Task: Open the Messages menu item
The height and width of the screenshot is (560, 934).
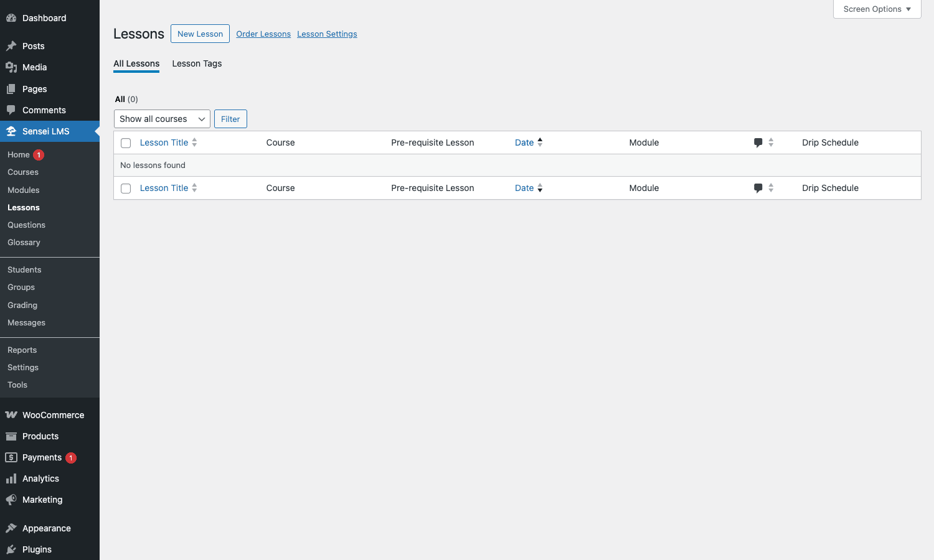Action: coord(26,322)
